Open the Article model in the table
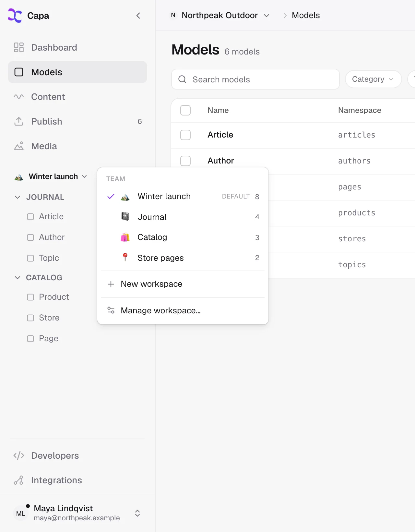Image resolution: width=415 pixels, height=532 pixels. (220, 135)
